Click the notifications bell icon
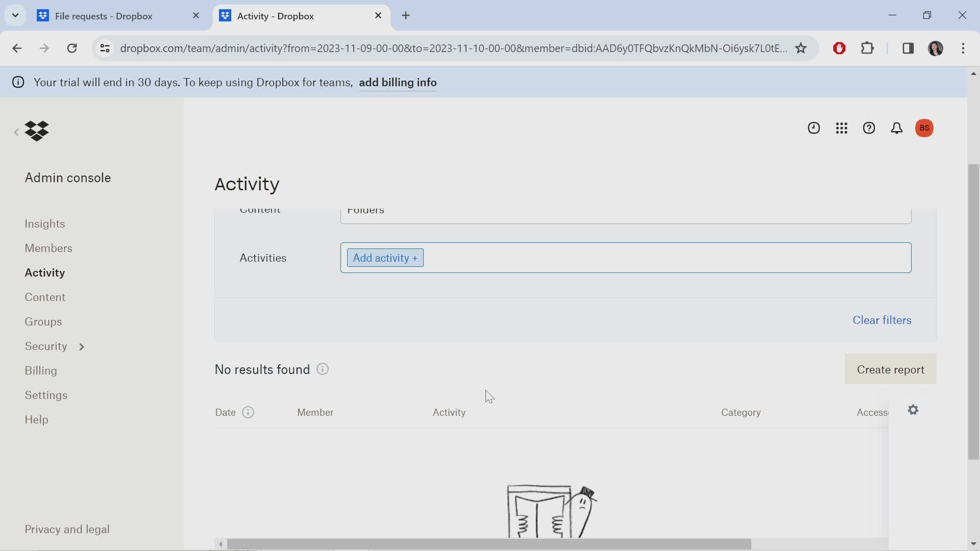980x551 pixels. 896,127
